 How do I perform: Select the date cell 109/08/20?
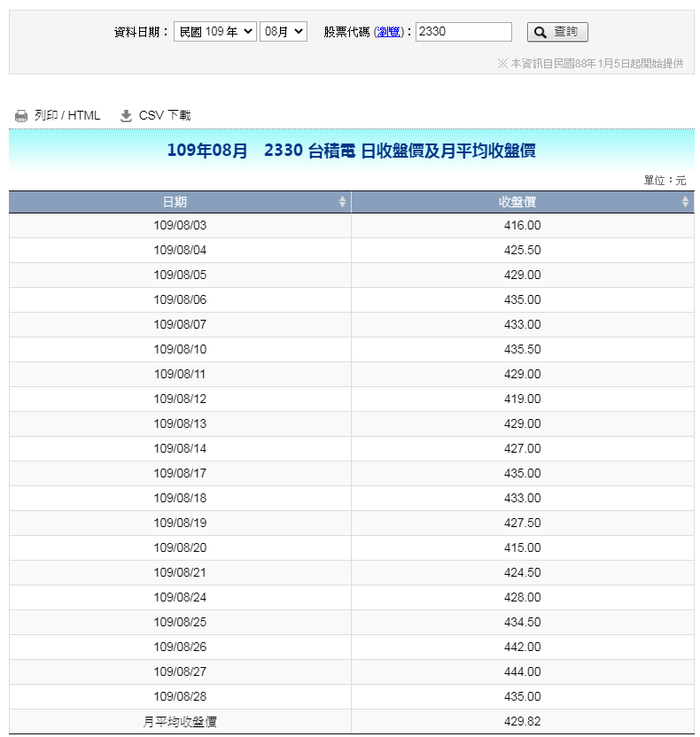(x=180, y=548)
